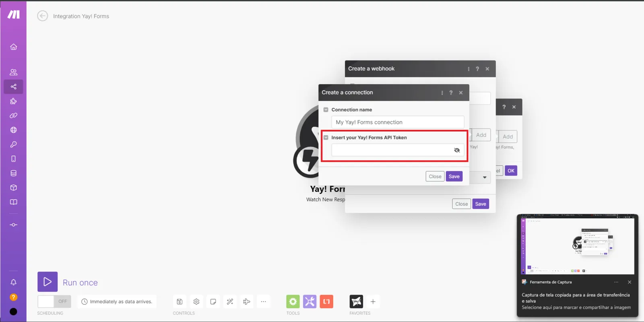Screen dimensions: 644x322
Task: Click the save disk icon in Controls
Action: [180, 301]
